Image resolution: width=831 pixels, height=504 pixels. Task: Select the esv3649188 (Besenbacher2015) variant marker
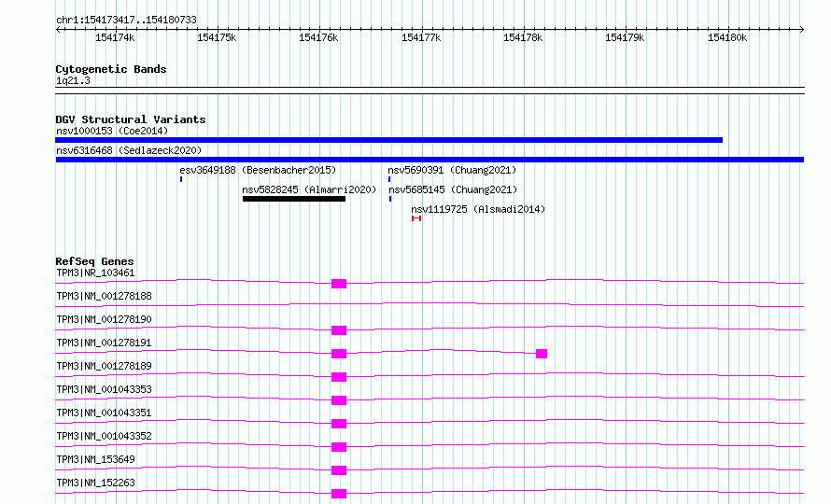tap(181, 179)
